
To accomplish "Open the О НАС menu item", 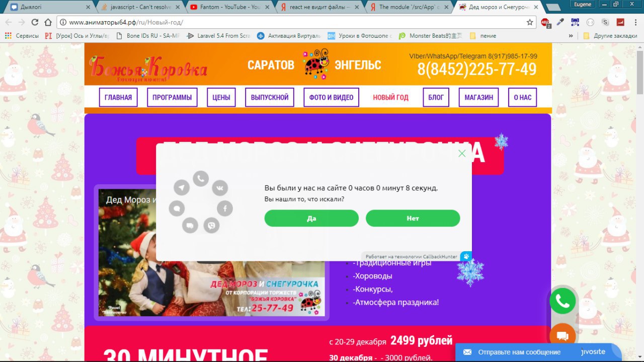I will pyautogui.click(x=522, y=98).
